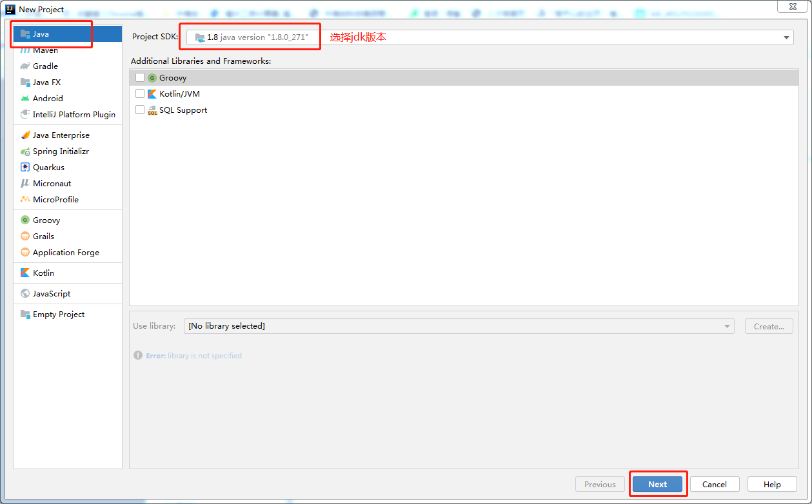Click the Micronaut icon
The image size is (812, 504).
pyautogui.click(x=25, y=184)
